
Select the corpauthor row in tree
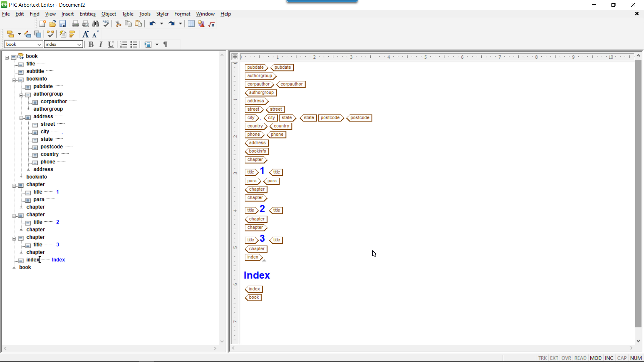coord(54,102)
